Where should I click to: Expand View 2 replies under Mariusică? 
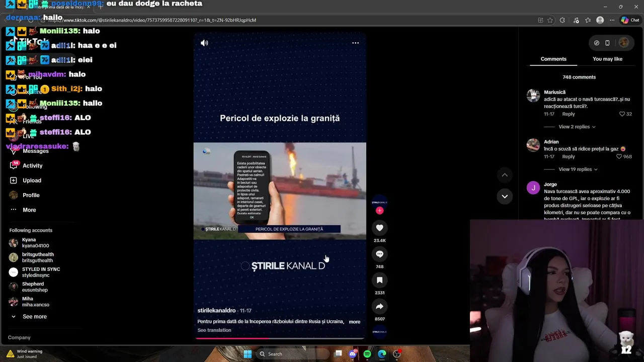click(577, 127)
